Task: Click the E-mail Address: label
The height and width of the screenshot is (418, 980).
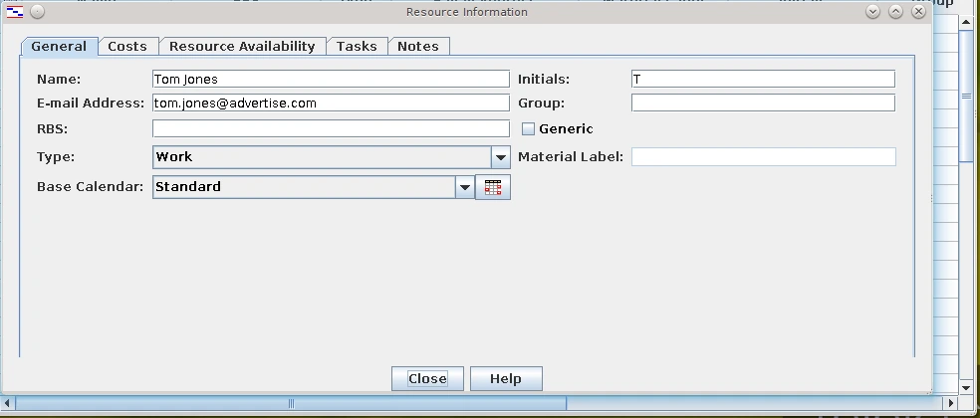Action: (91, 104)
